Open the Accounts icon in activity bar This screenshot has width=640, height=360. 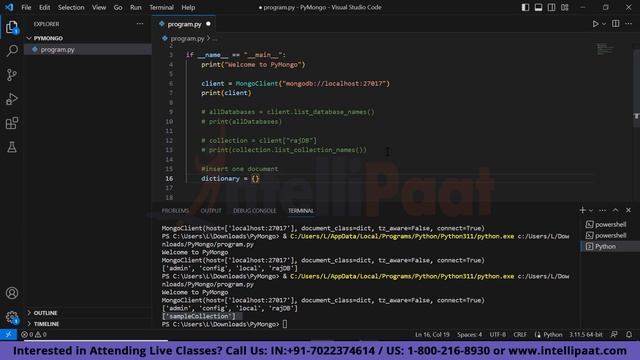12,293
